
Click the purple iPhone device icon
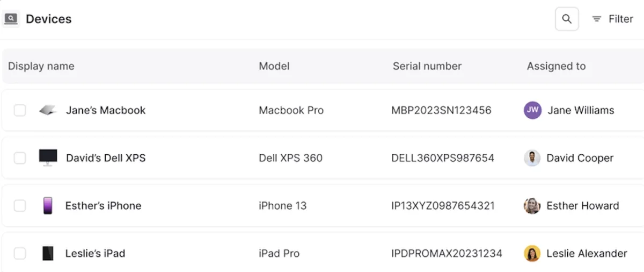coord(48,205)
